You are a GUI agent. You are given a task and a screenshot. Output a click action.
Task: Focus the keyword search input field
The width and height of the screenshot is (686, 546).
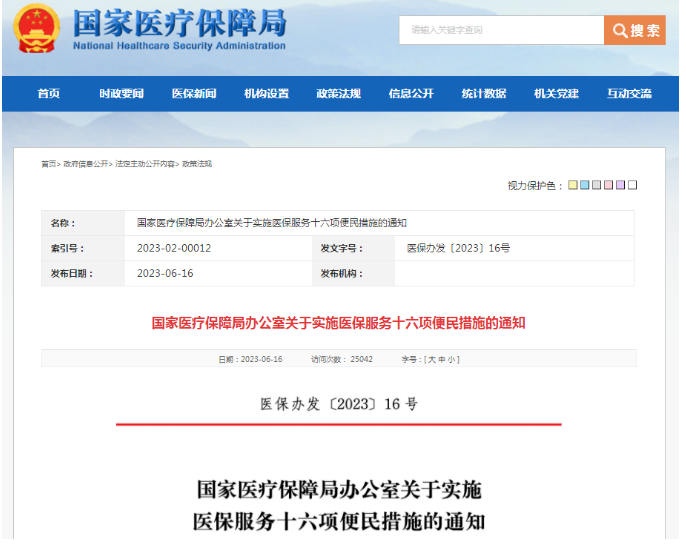pyautogui.click(x=501, y=30)
